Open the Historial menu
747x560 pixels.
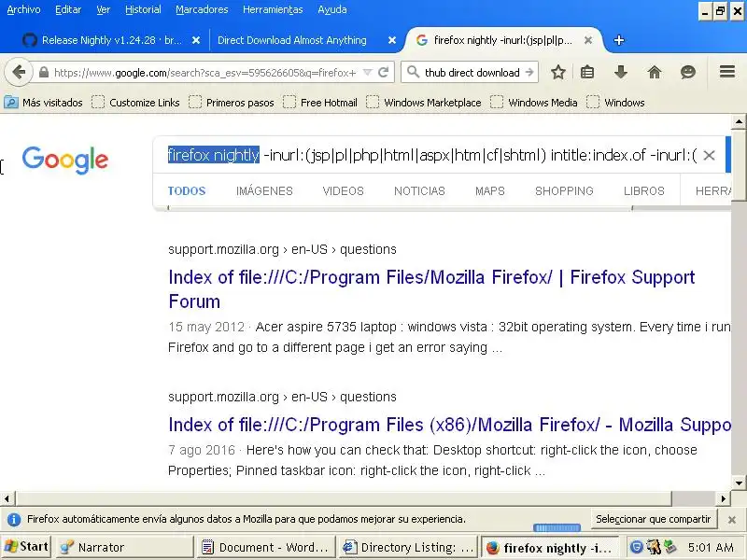click(x=143, y=9)
